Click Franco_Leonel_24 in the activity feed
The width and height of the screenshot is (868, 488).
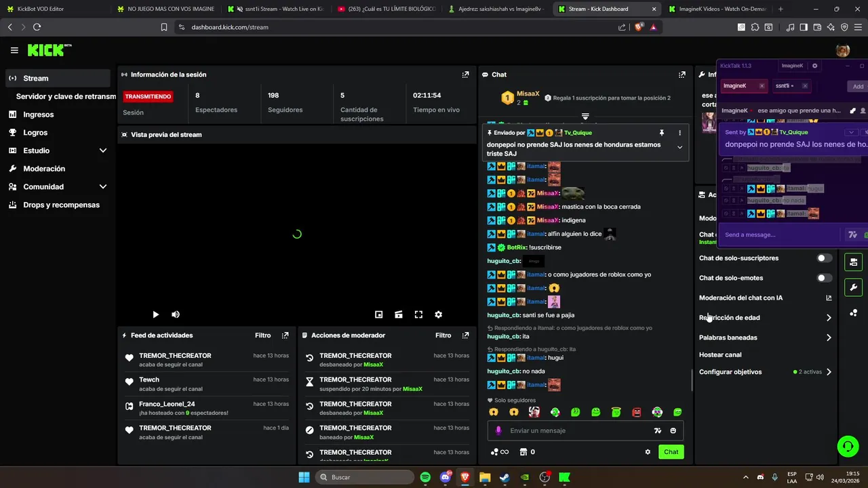167,404
